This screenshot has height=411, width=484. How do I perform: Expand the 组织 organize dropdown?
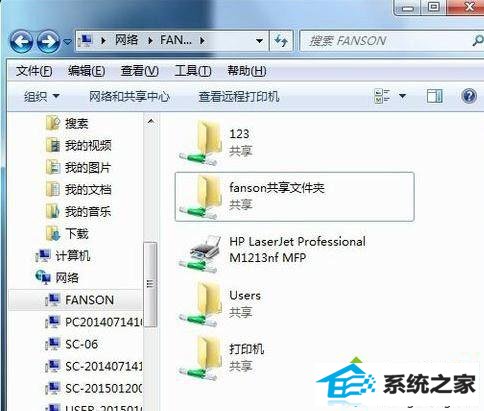pos(42,97)
